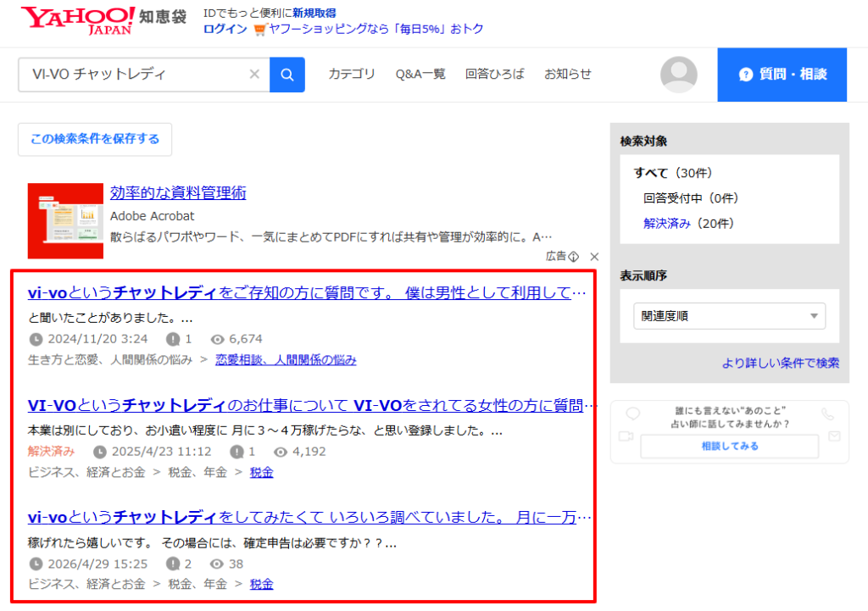This screenshot has height=611, width=868.
Task: Click the eye icon next to 6,674
Action: (218, 339)
